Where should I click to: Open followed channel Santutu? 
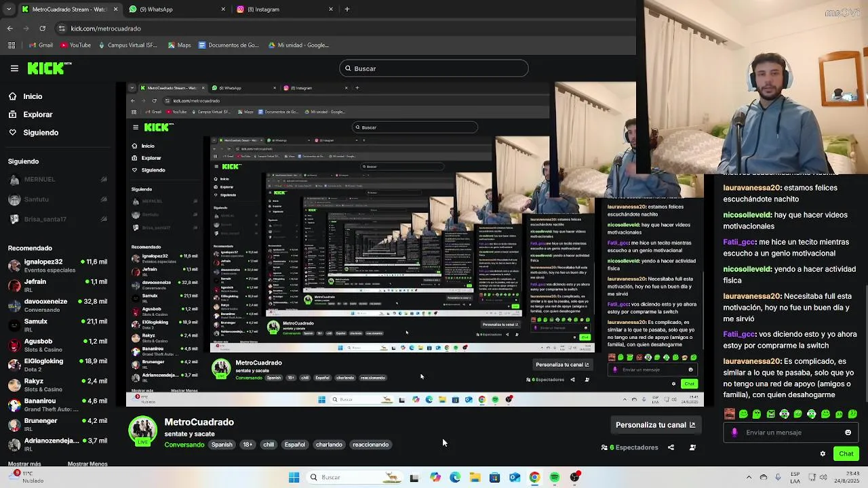(x=58, y=199)
